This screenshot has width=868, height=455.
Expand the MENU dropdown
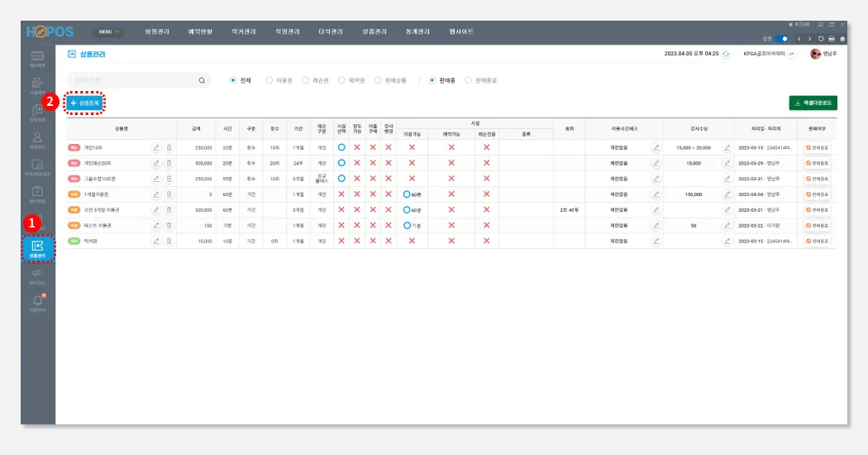point(108,31)
